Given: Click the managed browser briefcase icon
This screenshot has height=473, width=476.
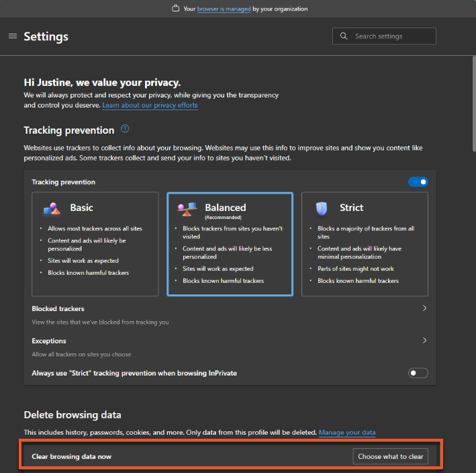Looking at the screenshot, I should tap(175, 9).
